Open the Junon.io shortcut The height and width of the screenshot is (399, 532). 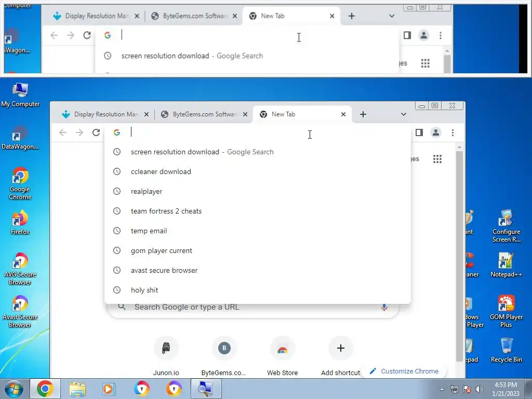[166, 356]
